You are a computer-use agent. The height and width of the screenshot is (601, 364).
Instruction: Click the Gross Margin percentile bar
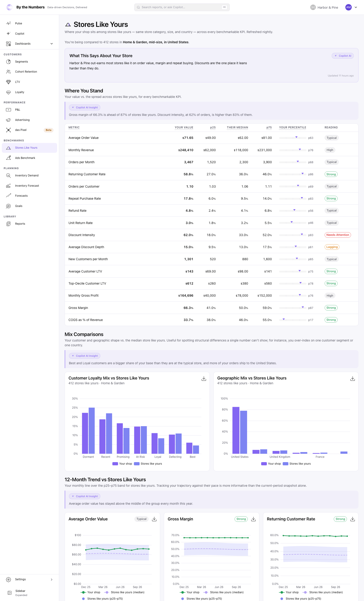(x=293, y=308)
